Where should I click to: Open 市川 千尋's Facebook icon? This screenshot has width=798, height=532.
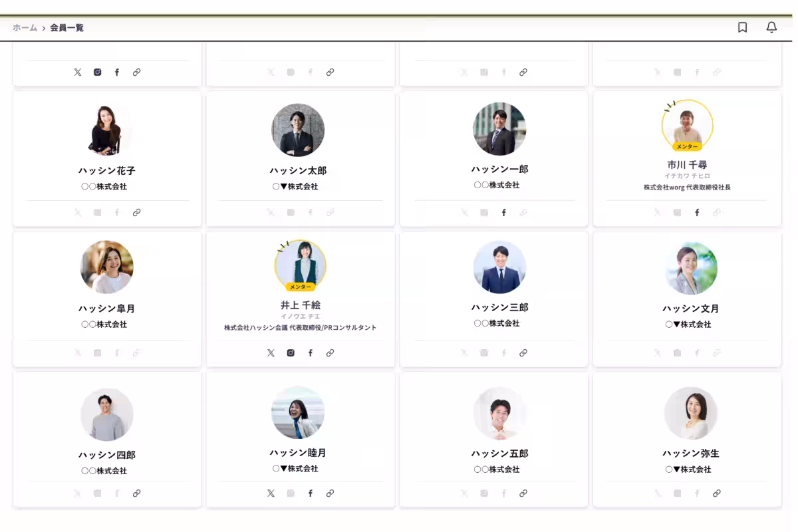tap(697, 213)
